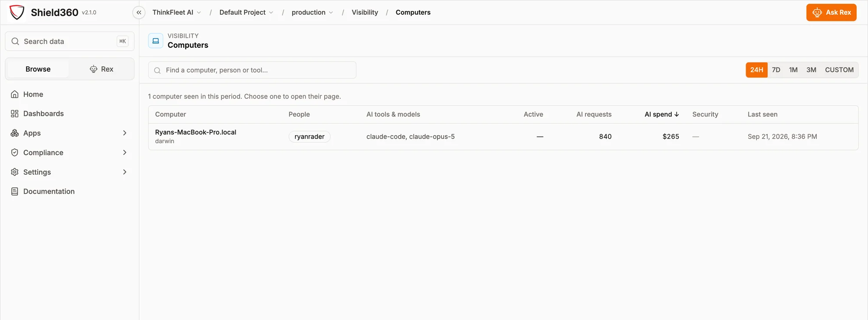Click the Settings gear icon

tap(15, 172)
